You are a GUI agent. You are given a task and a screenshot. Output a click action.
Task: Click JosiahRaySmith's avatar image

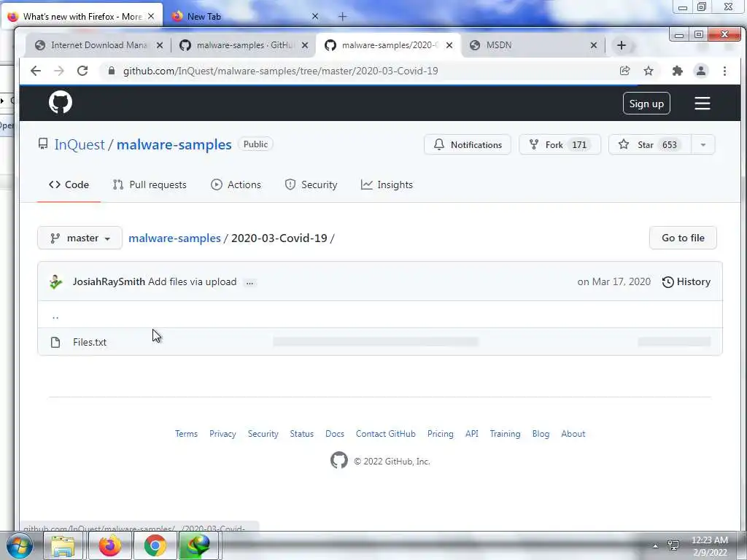tap(55, 282)
